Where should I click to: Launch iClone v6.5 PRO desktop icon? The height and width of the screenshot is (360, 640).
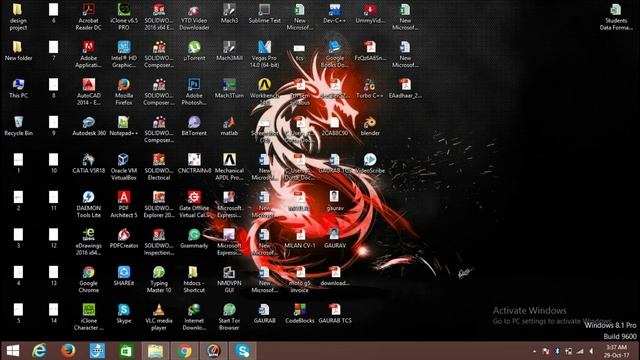pos(124,16)
